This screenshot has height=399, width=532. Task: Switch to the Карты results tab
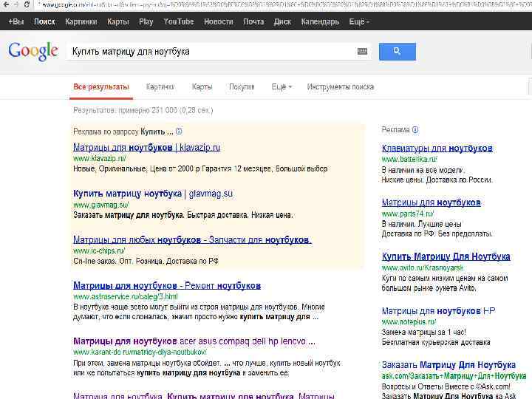click(x=202, y=87)
